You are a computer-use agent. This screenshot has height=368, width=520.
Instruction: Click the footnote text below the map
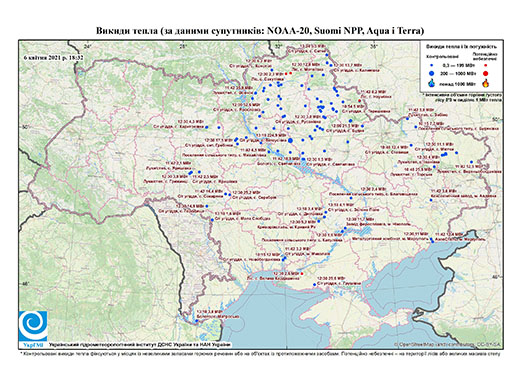260,353
